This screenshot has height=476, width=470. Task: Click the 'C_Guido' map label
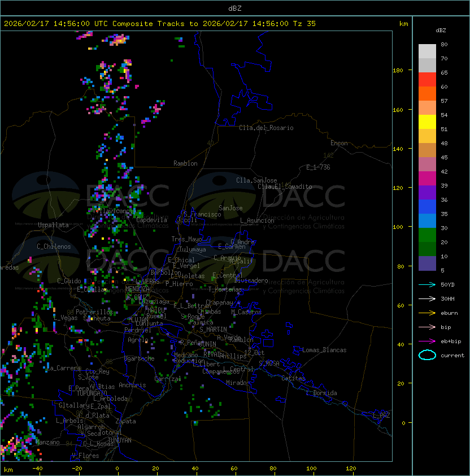pos(69,281)
